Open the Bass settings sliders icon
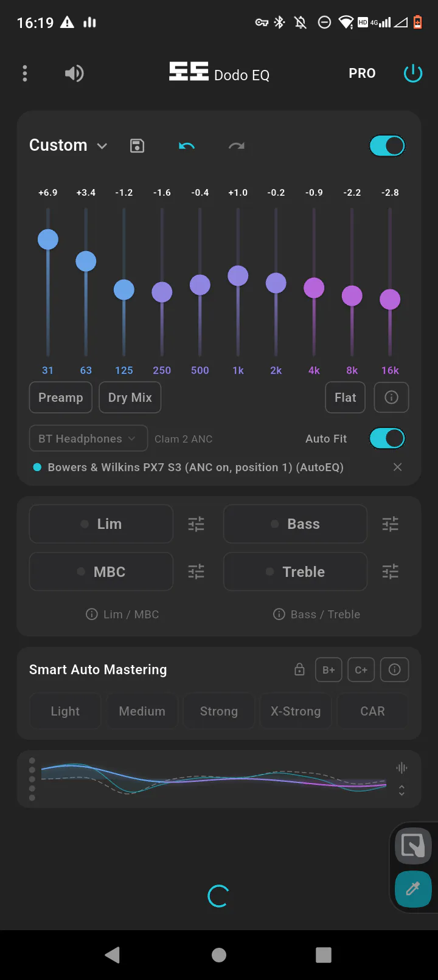 390,524
